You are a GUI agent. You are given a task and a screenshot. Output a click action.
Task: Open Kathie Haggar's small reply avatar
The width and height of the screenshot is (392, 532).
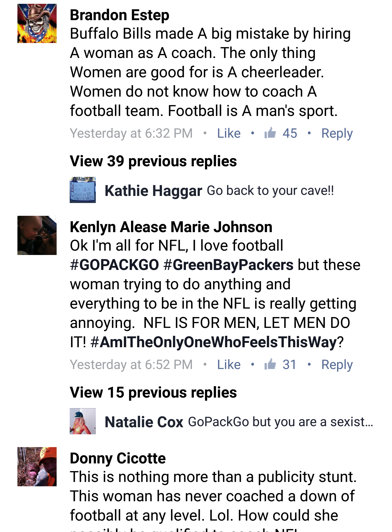(83, 190)
